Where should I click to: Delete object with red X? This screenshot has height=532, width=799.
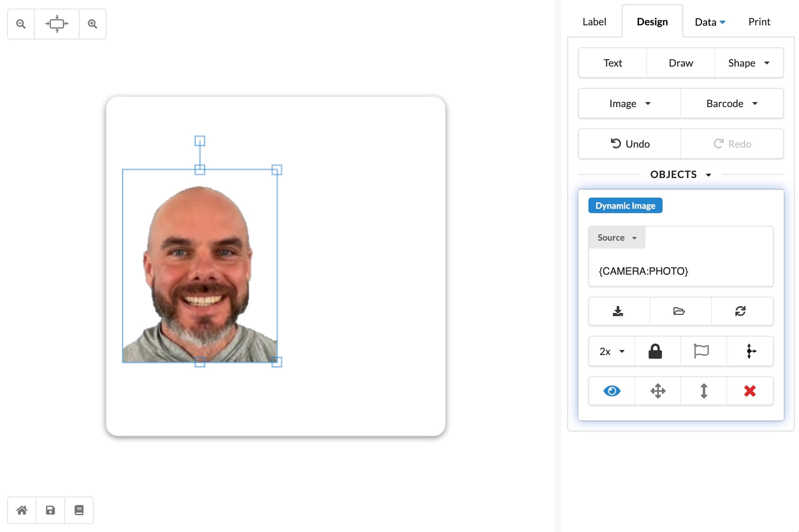[750, 391]
